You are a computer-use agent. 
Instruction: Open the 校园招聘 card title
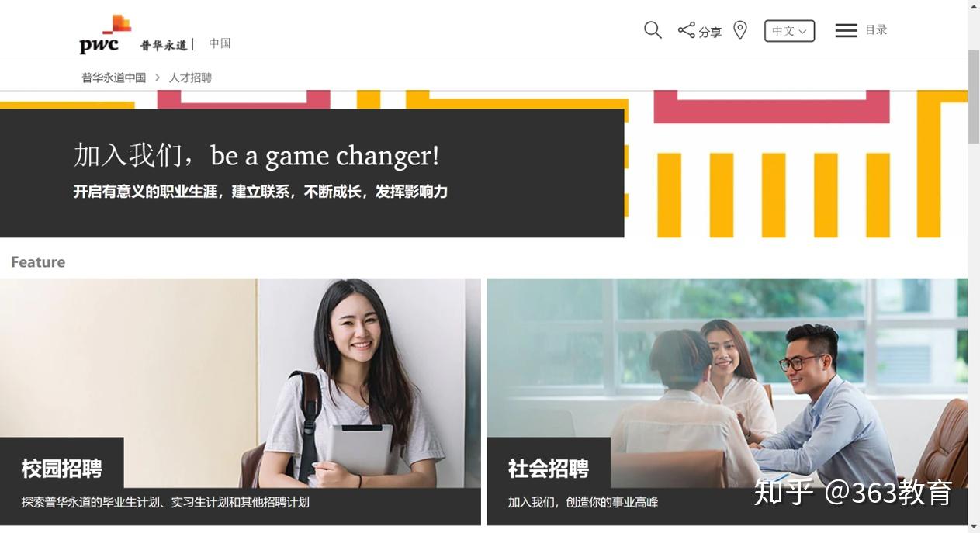[x=62, y=469]
